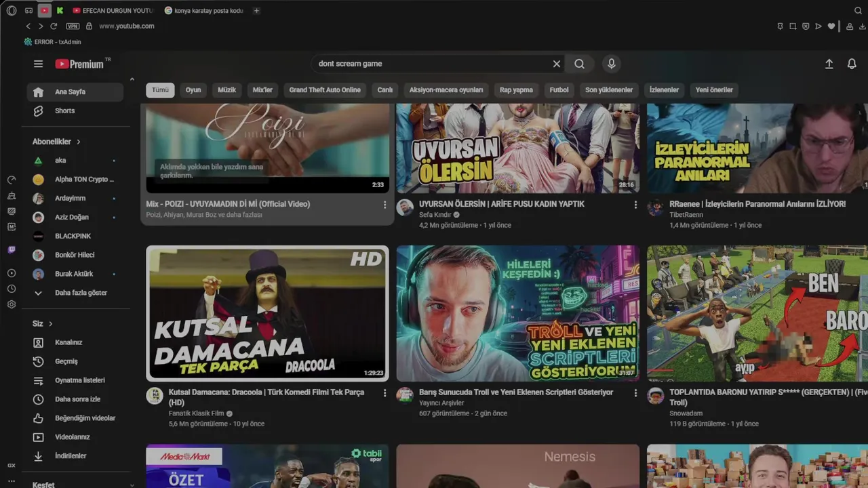Select the Rap yapma filter chip
The image size is (868, 488).
pos(516,90)
